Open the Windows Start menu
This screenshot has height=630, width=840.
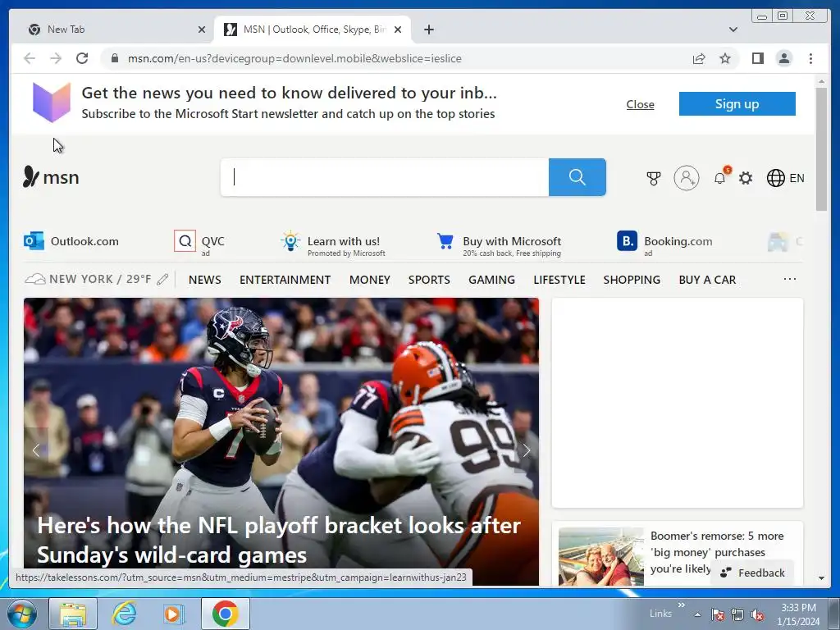tap(22, 614)
